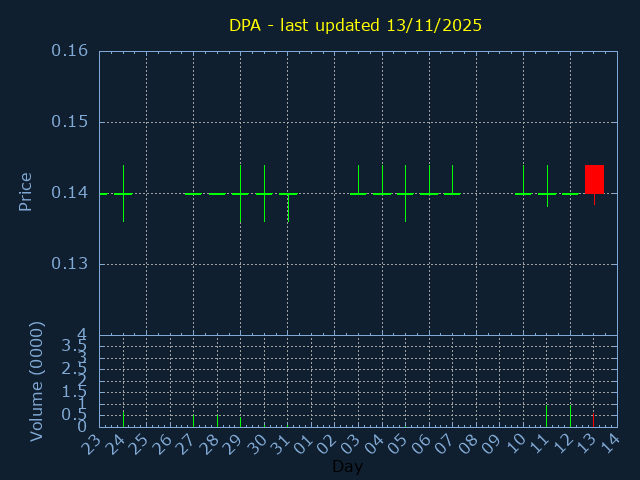Click the 'Day' x-axis label
The width and height of the screenshot is (640, 480).
click(x=347, y=466)
